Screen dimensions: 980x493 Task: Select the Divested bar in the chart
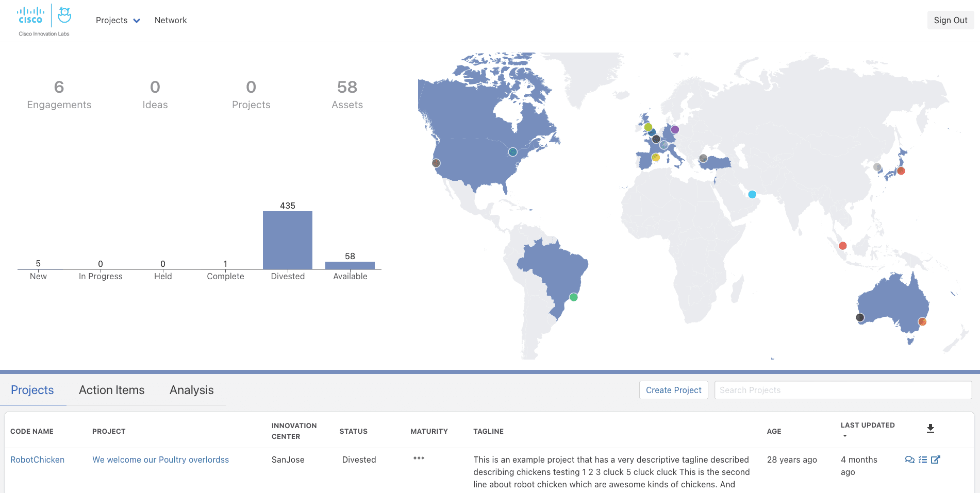(287, 240)
